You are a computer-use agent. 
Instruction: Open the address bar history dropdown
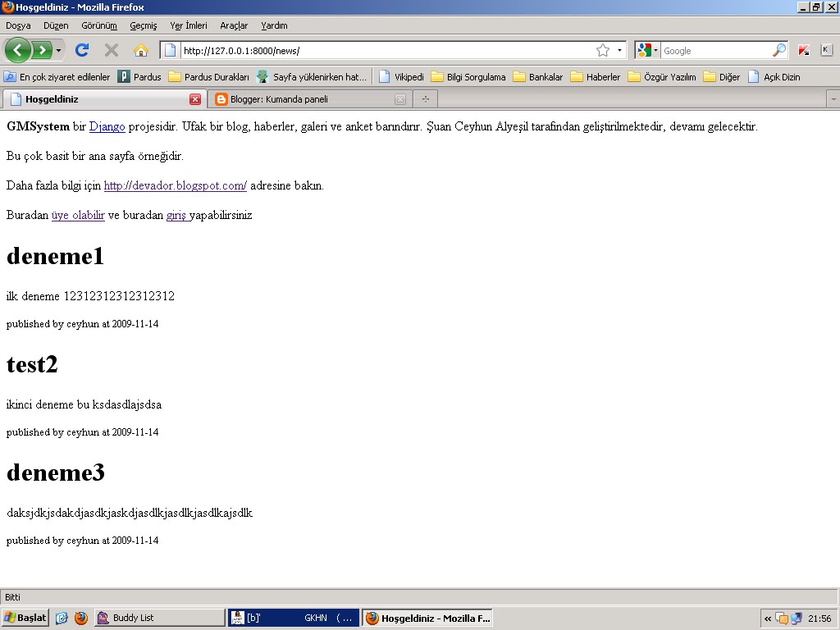tap(620, 50)
